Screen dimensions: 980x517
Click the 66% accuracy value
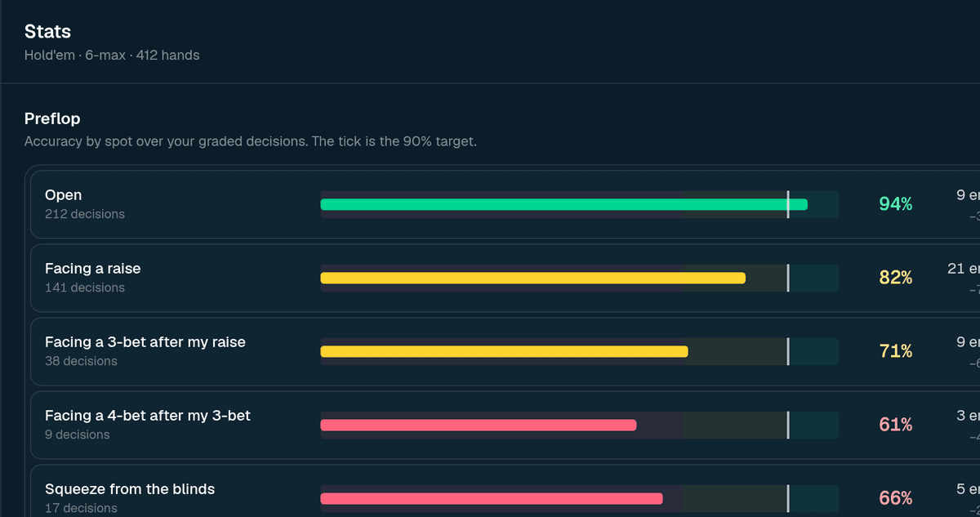pos(895,498)
